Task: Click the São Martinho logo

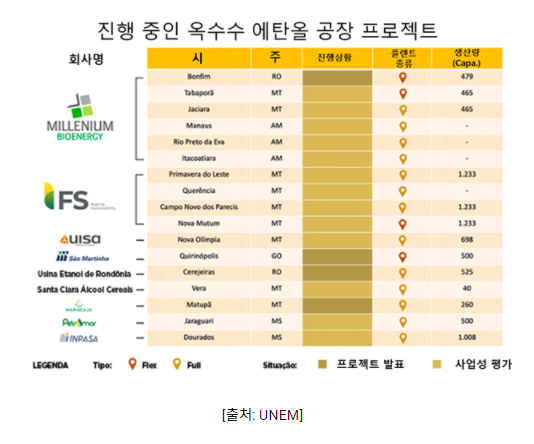Action: pyautogui.click(x=82, y=257)
